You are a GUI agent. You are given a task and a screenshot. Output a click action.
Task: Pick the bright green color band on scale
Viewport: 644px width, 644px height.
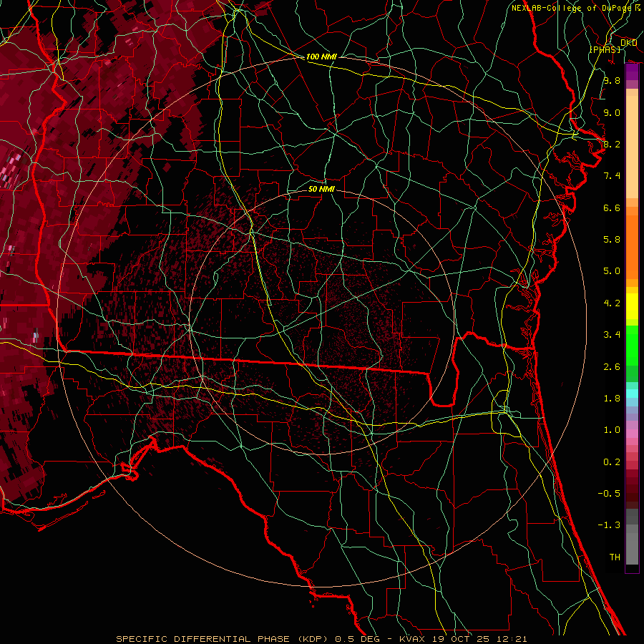click(632, 345)
